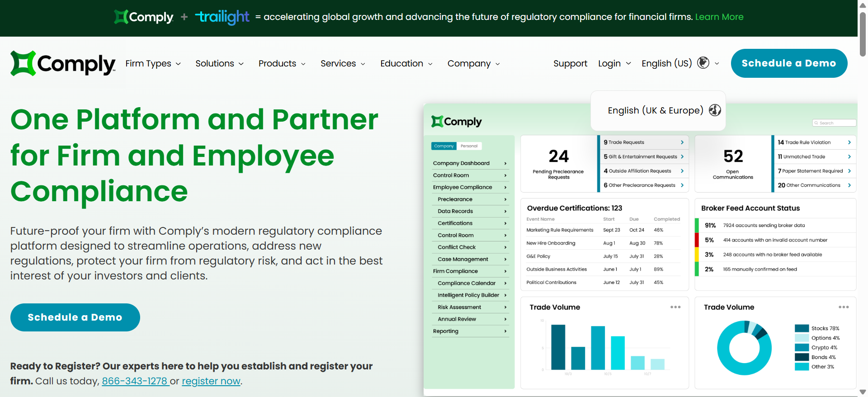Call the 866-343-1278 phone link
This screenshot has width=868, height=397.
135,381
